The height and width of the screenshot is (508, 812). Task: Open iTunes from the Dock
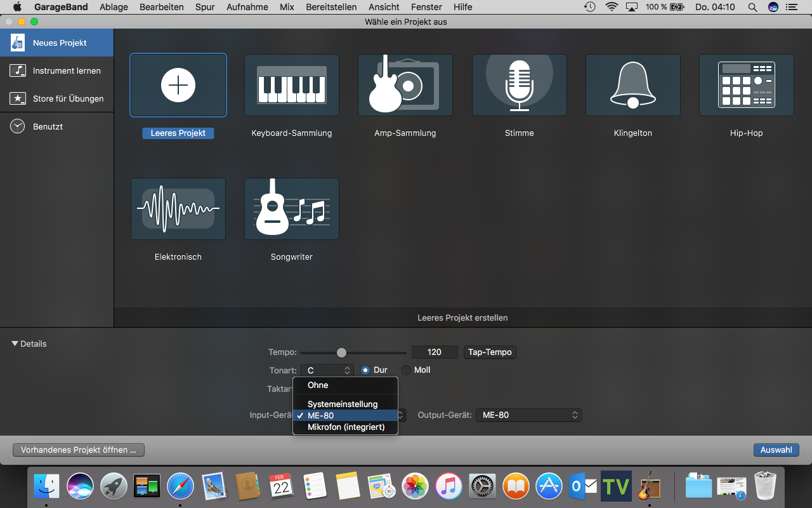449,486
